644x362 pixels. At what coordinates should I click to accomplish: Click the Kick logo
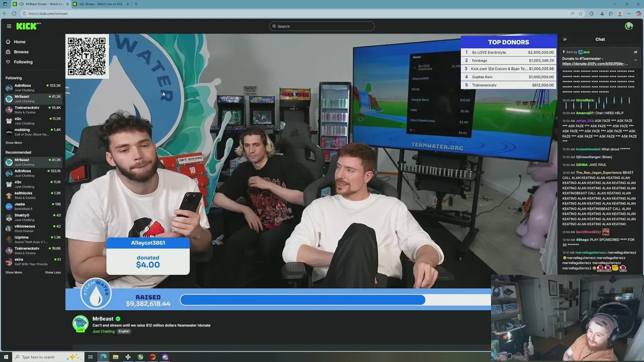pos(28,26)
